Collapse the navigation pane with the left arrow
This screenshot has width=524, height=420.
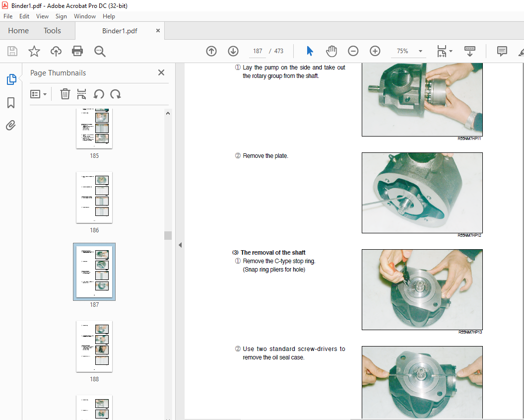pos(180,245)
